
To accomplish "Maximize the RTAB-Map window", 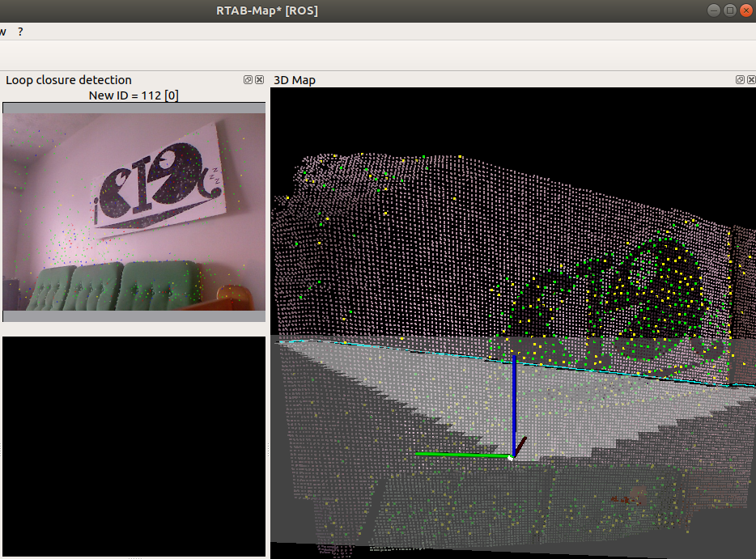I will click(729, 11).
